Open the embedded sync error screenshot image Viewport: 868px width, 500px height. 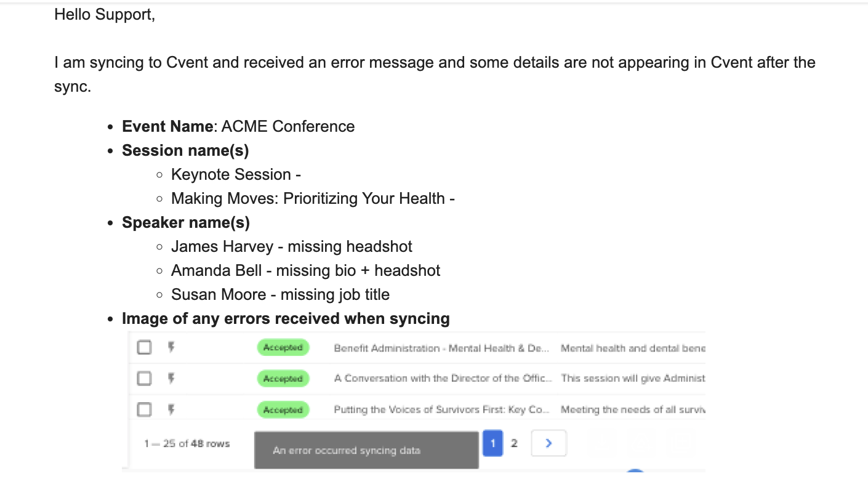tap(414, 401)
